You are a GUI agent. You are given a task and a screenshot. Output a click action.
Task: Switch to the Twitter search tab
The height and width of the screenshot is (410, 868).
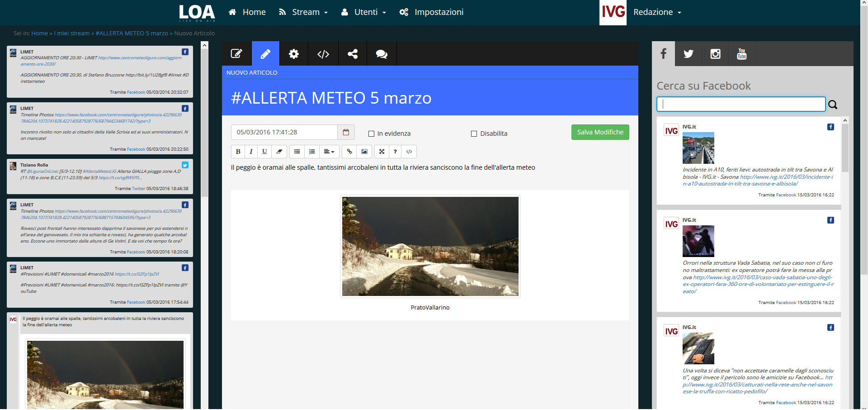point(689,54)
